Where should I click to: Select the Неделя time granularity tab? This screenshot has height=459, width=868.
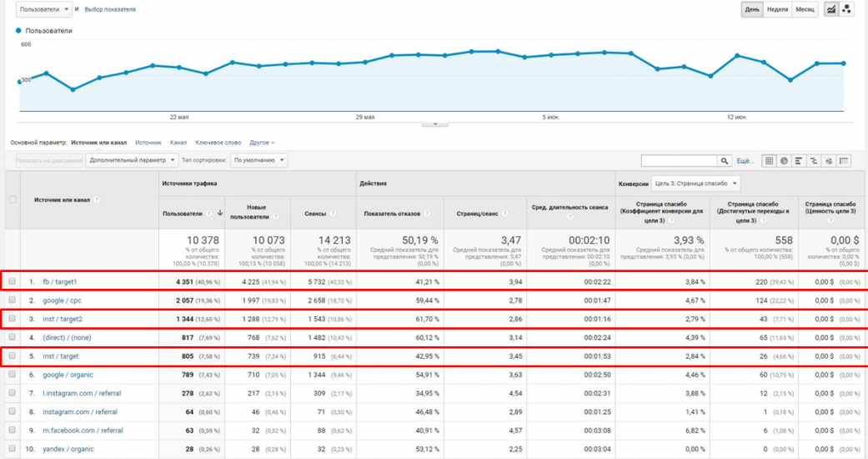(x=777, y=9)
